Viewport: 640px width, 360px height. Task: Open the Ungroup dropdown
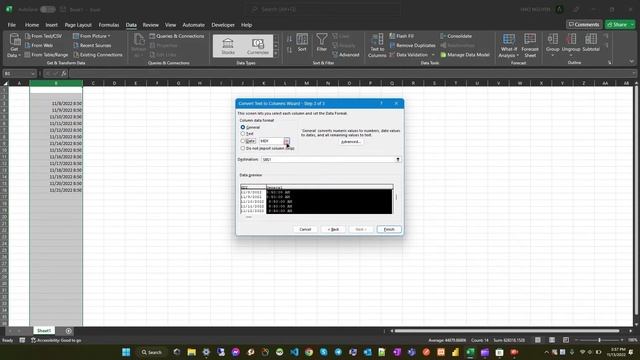coord(571,44)
